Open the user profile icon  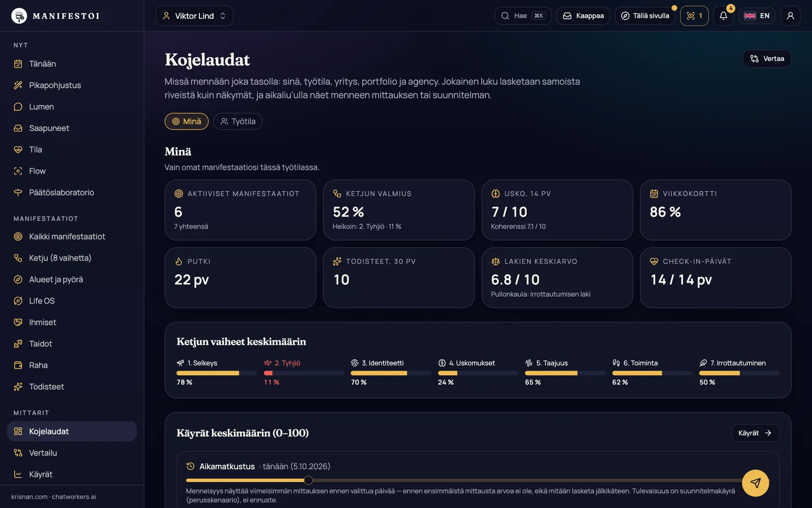(x=790, y=16)
